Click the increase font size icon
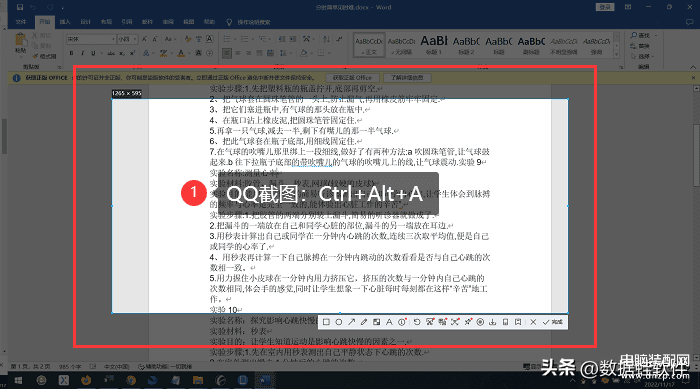The height and width of the screenshot is (389, 700). [144, 39]
